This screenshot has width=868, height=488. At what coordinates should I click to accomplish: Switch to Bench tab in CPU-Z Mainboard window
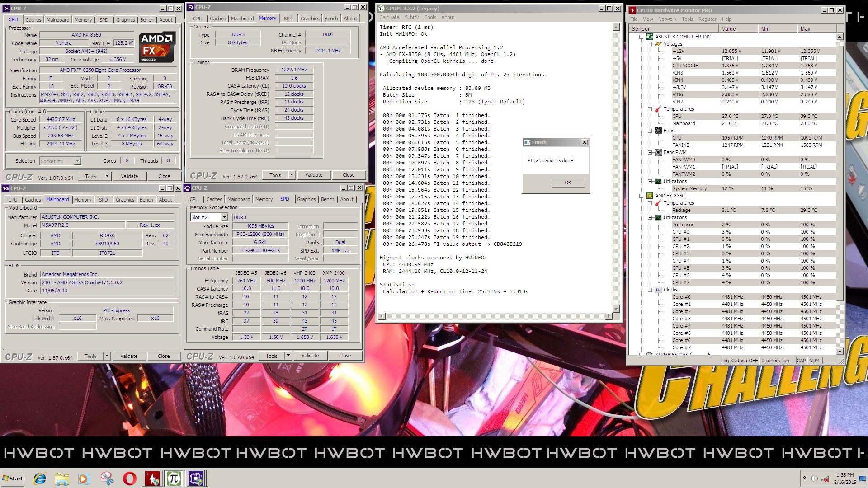[146, 200]
